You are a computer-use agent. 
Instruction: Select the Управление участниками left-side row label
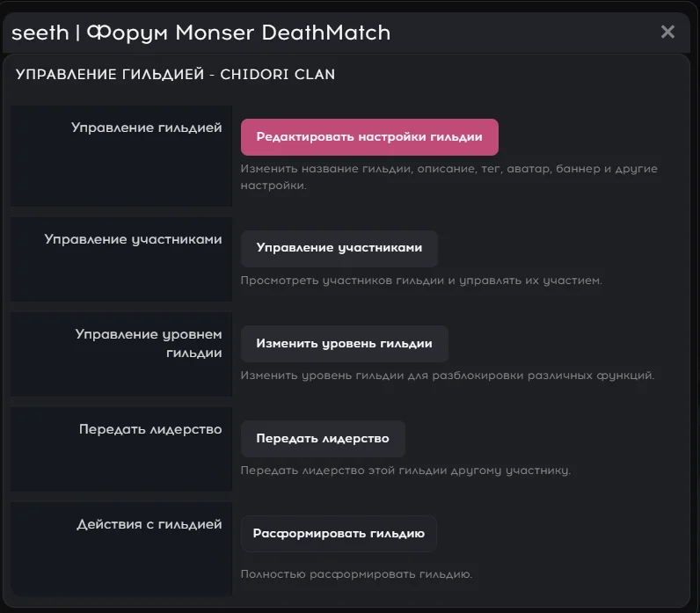[x=134, y=239]
